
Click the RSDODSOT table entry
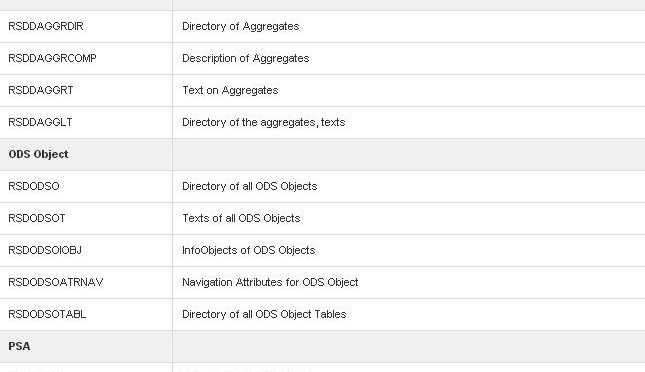[37, 219]
